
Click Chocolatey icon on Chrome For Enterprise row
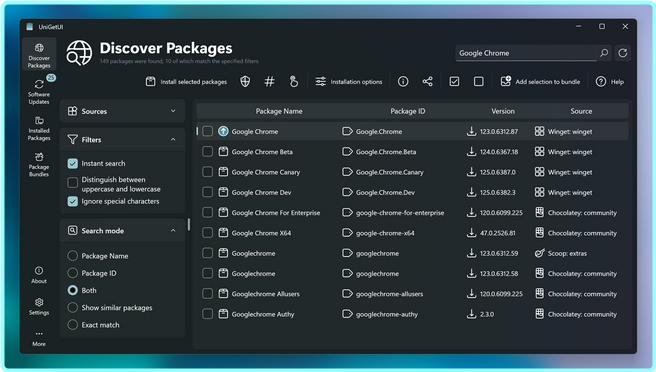pyautogui.click(x=539, y=213)
